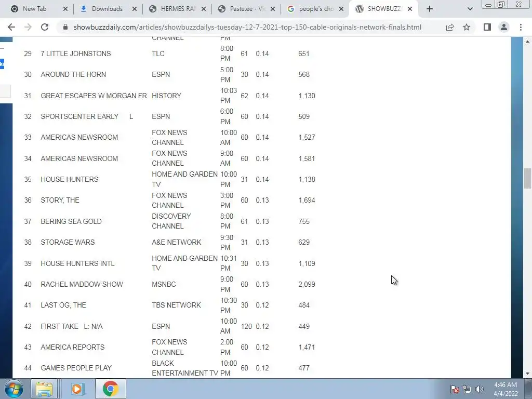The width and height of the screenshot is (532, 399).
Task: Expand the tab search chevron
Action: click(x=470, y=9)
